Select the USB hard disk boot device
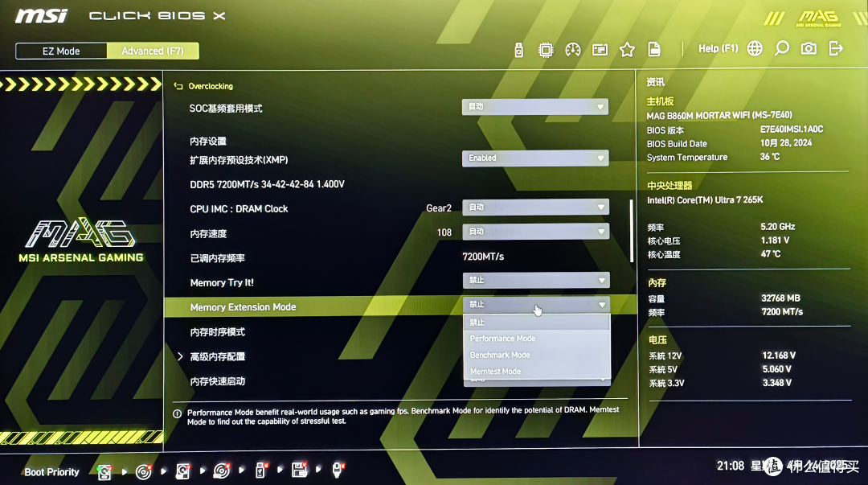The image size is (868, 485). coord(182,471)
